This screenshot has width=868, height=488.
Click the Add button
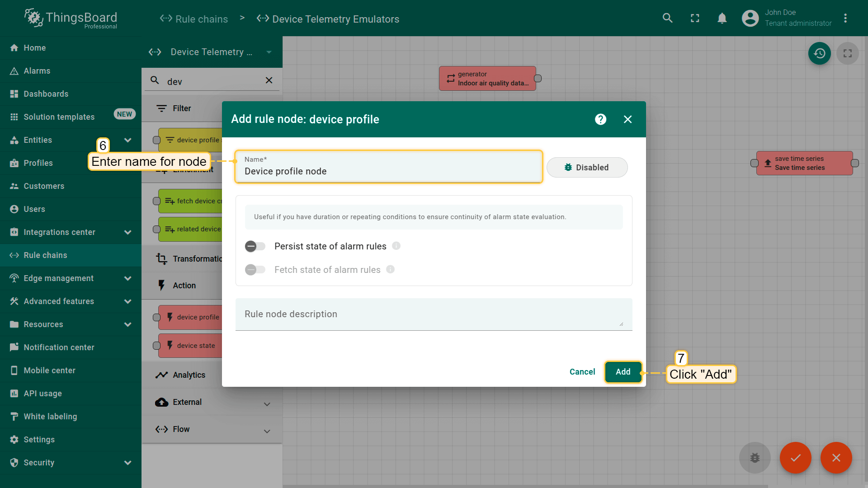pyautogui.click(x=623, y=372)
